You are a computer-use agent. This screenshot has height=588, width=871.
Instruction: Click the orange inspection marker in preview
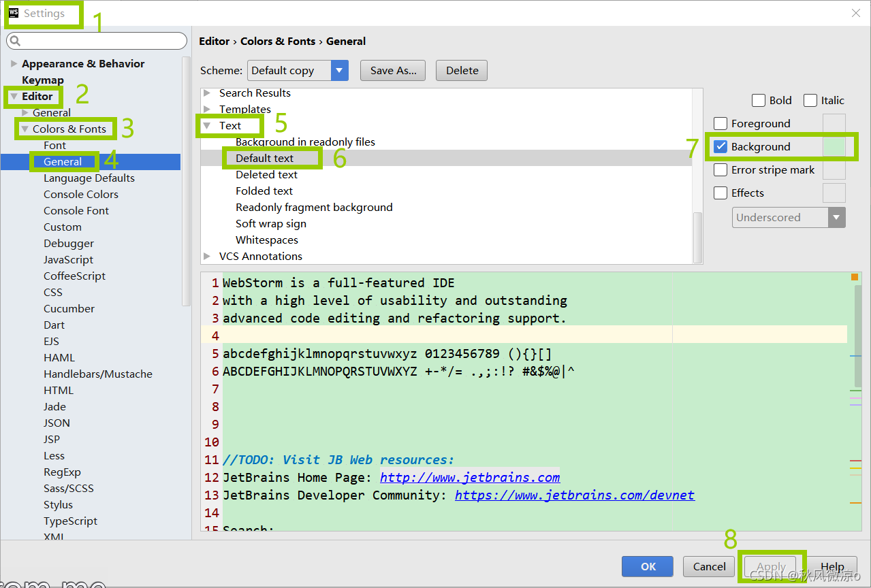855,277
